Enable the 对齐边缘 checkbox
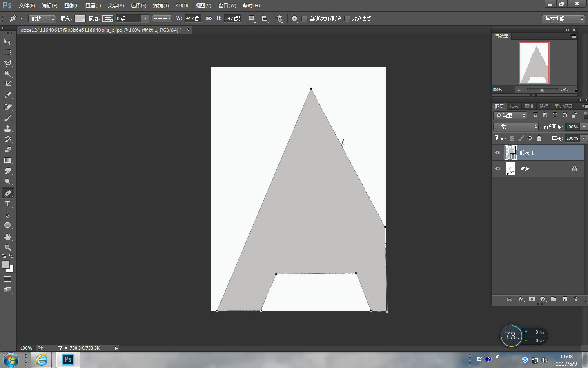 pyautogui.click(x=347, y=18)
